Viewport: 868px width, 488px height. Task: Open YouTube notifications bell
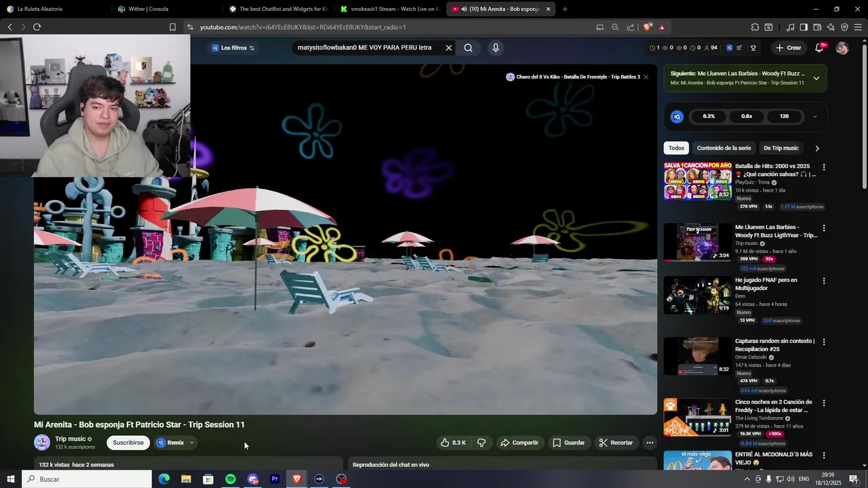point(820,48)
